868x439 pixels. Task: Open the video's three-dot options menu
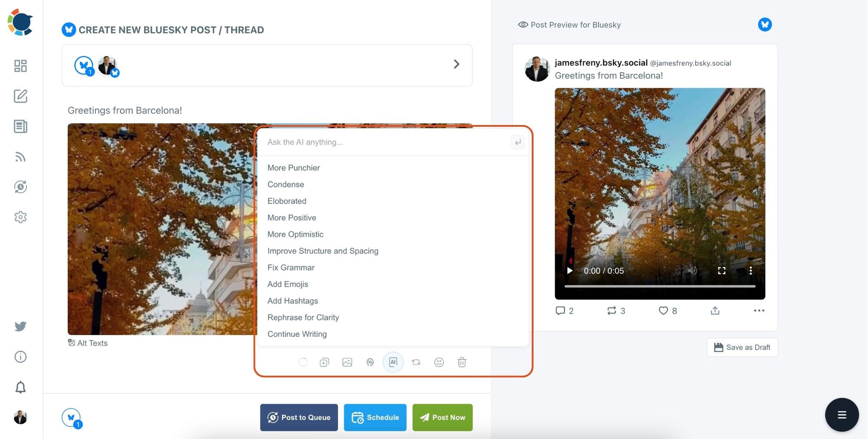point(750,271)
